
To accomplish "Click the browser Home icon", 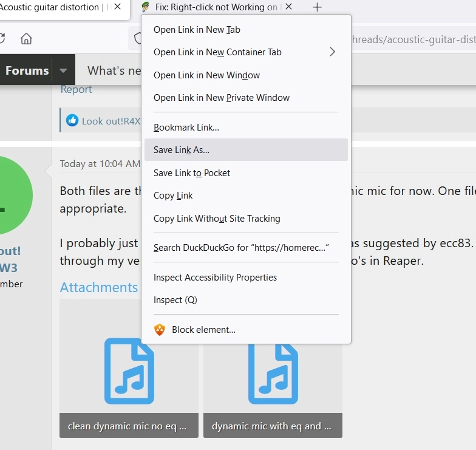I will pos(26,39).
